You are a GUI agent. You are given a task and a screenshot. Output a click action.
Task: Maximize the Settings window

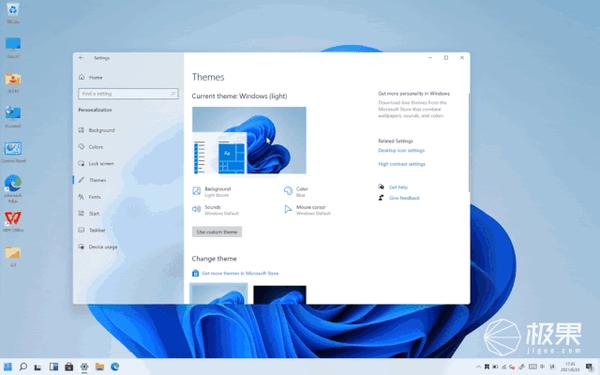[446, 58]
